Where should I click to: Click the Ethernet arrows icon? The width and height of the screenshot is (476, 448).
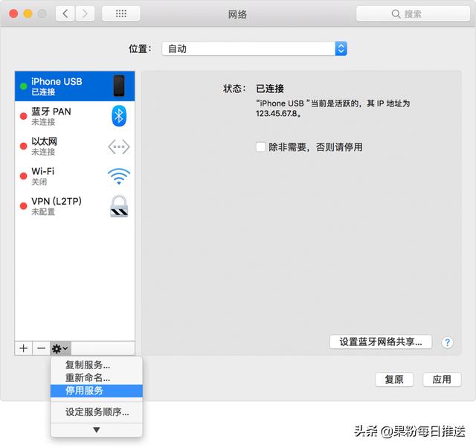tap(119, 147)
